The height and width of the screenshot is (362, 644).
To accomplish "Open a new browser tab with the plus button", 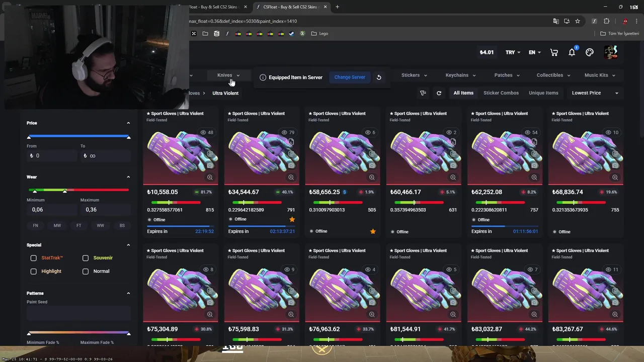I will click(337, 7).
